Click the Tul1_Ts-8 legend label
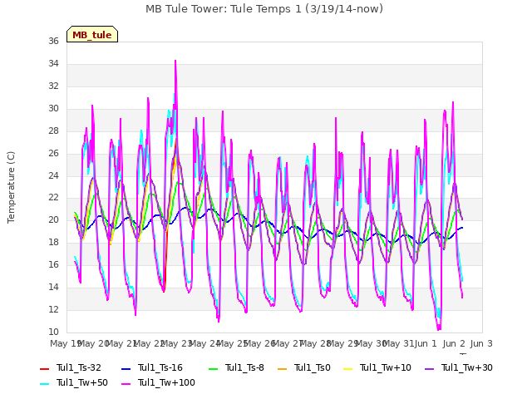This screenshot has width=532, height=399. (244, 367)
